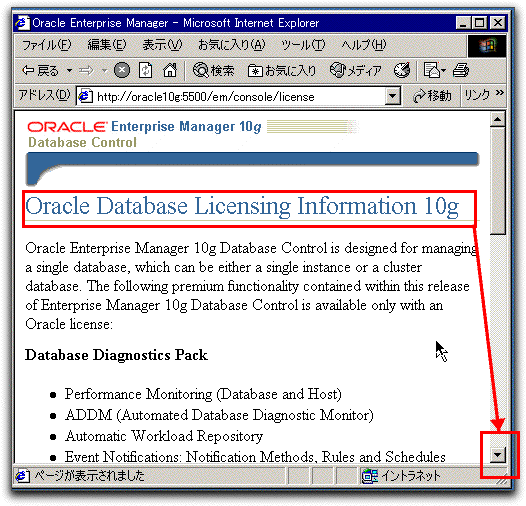This screenshot has width=526, height=506.
Task: Click the vertical scrollbar thumb
Action: 497,181
